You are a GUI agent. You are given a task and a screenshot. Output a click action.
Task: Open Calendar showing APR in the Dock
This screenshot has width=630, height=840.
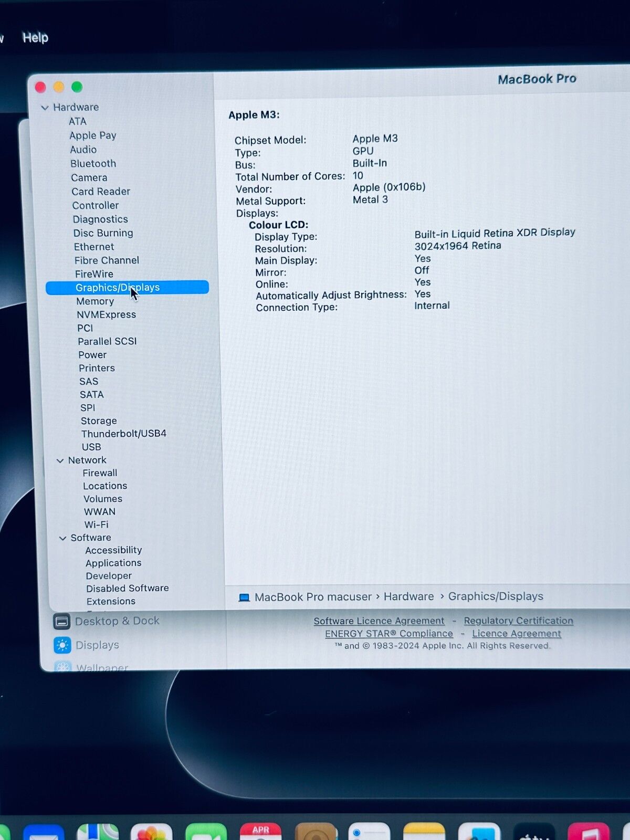(x=261, y=832)
